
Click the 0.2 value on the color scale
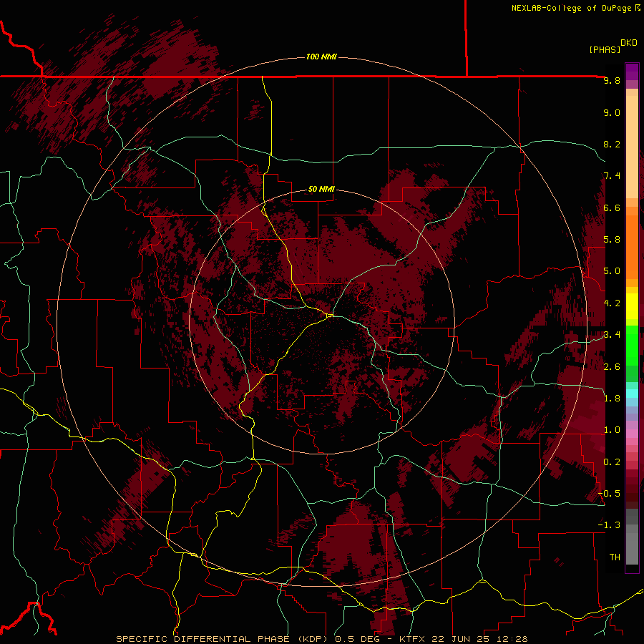tap(612, 462)
